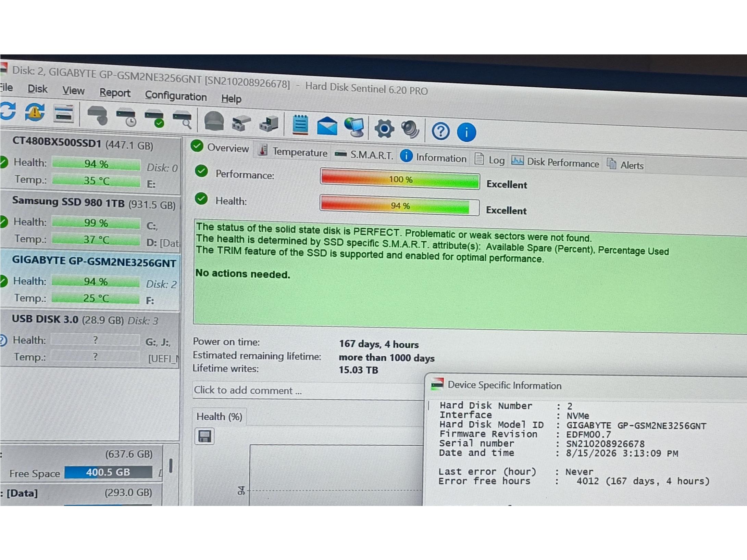This screenshot has height=560, width=747.
Task: Click the 'Error free hours' row in device info
Action: [574, 481]
